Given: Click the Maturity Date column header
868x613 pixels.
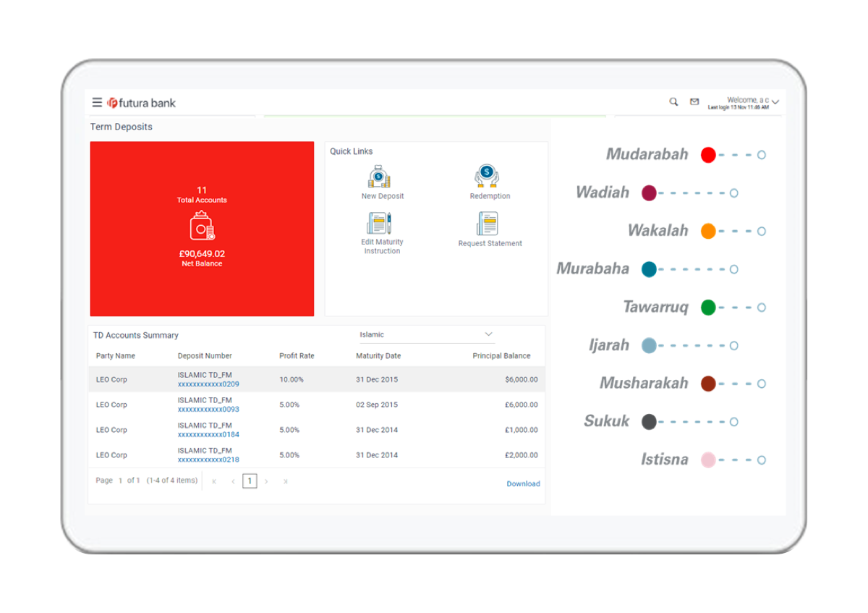Looking at the screenshot, I should tap(378, 356).
